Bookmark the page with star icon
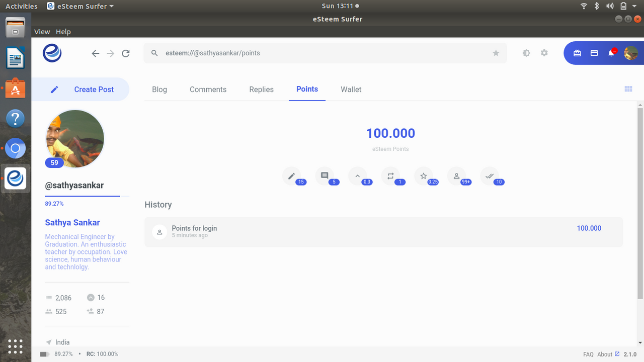The height and width of the screenshot is (362, 644). [496, 53]
